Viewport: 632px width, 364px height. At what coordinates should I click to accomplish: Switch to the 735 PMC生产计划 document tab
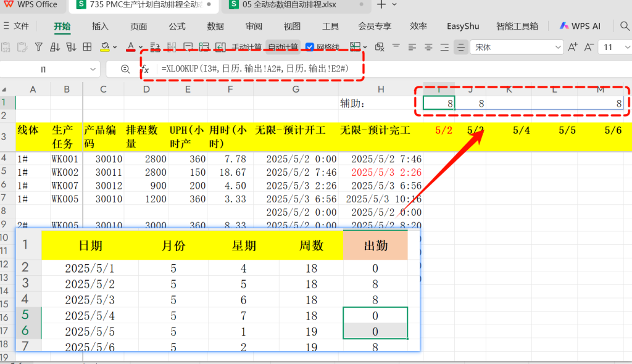(143, 5)
